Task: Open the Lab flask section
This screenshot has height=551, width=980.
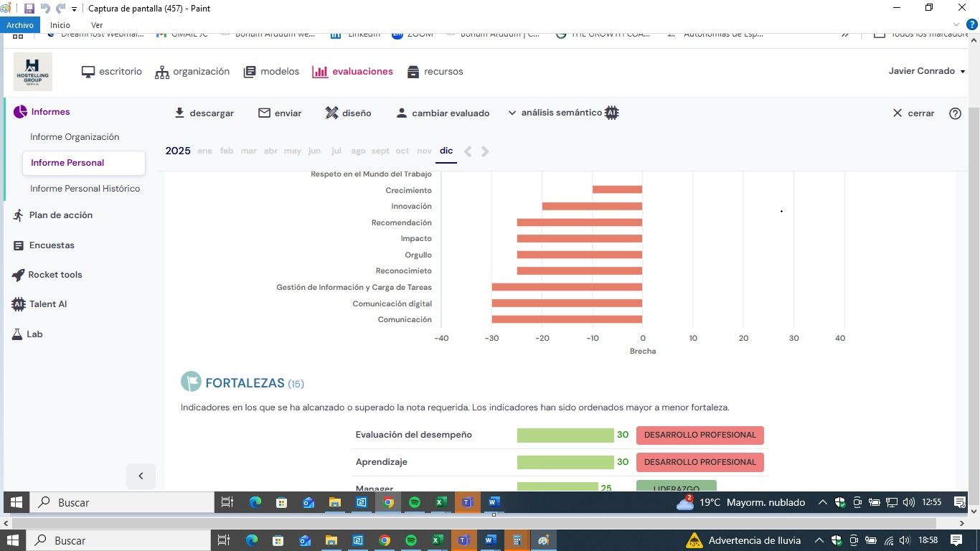Action: click(34, 334)
